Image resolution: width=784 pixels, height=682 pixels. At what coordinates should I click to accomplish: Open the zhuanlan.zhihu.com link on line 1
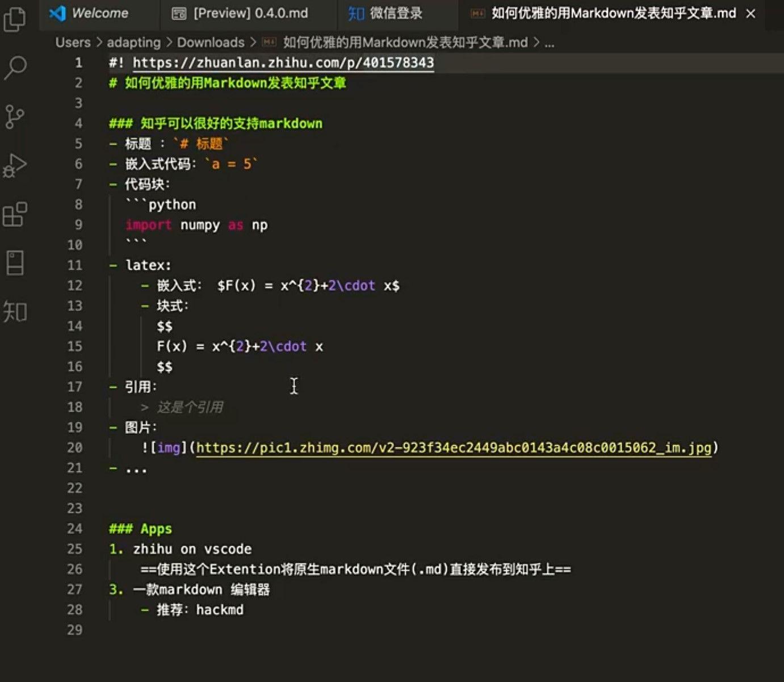click(283, 62)
